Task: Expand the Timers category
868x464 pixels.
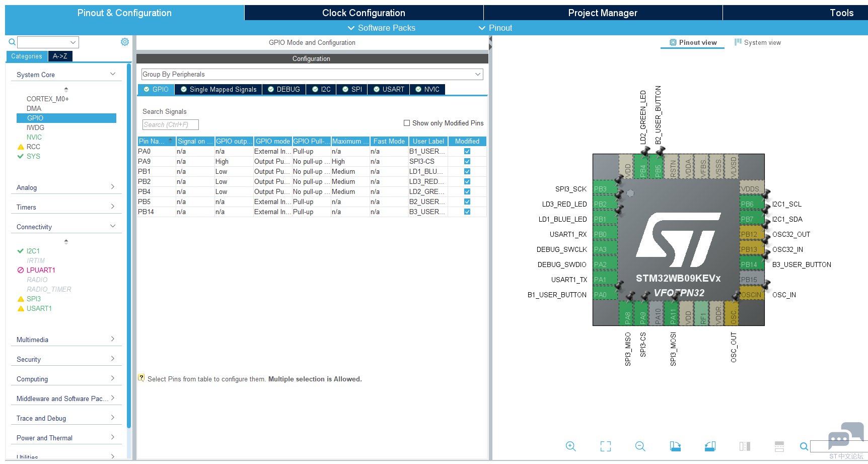Action: click(x=66, y=207)
